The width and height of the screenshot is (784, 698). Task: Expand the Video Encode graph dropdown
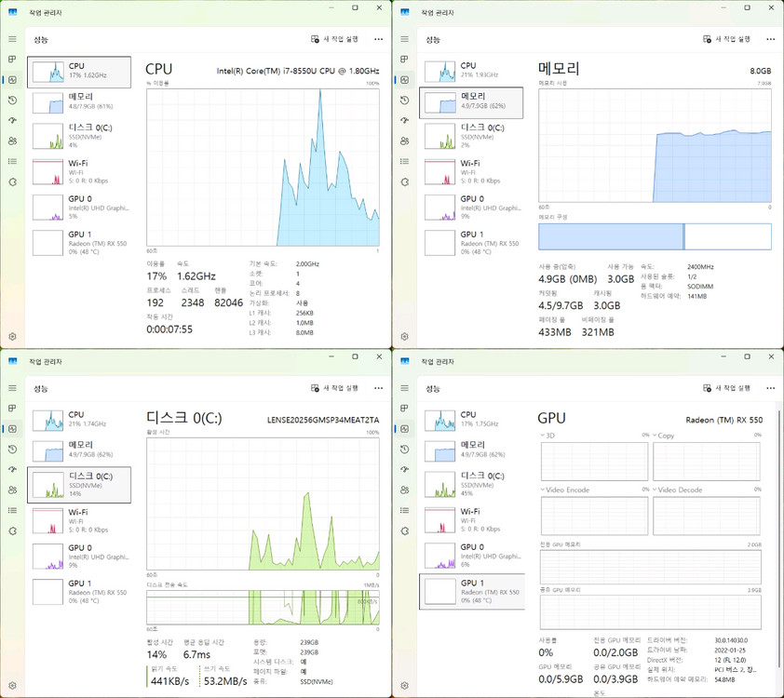pos(543,490)
